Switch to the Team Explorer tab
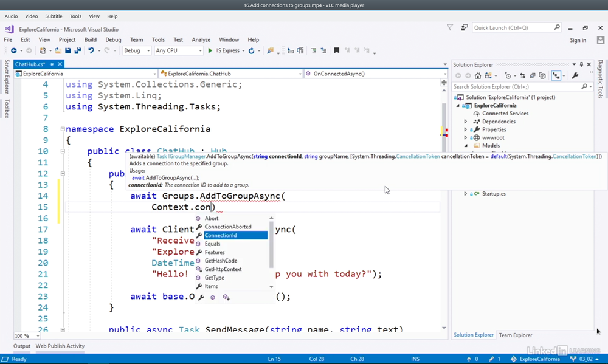 516,335
